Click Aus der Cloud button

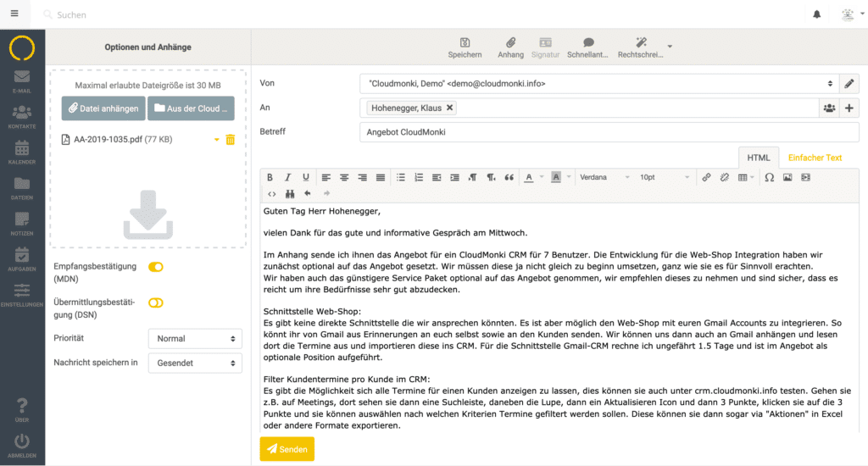[x=191, y=108]
